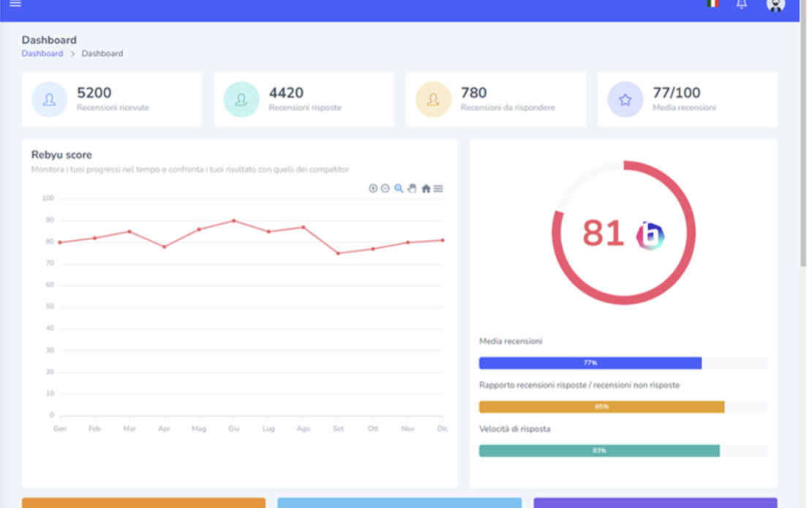Click the current Dashboard breadcrumb text

102,53
